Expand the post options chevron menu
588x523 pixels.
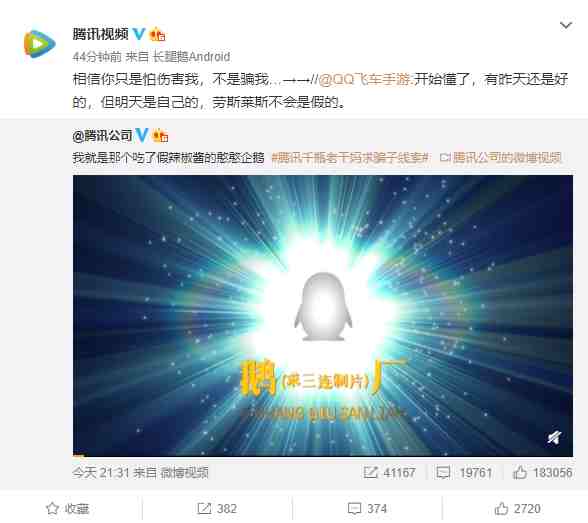[566, 25]
